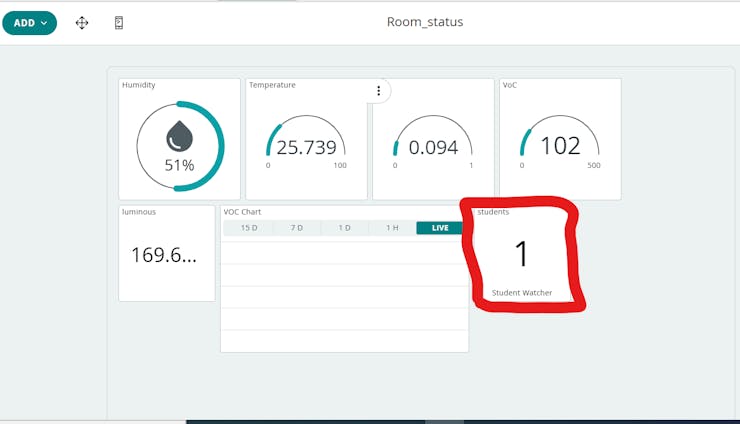This screenshot has width=740, height=424.
Task: Click the Humidity widget label
Action: coord(139,85)
